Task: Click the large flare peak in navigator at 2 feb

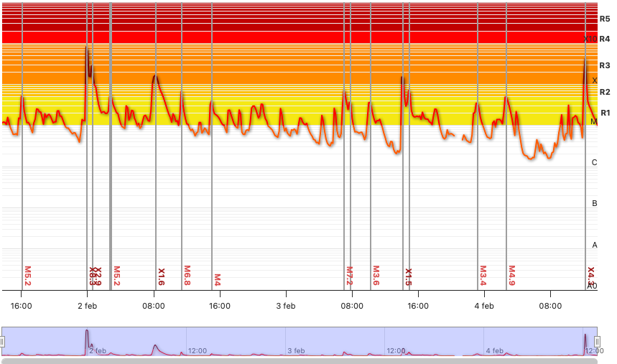Action: pyautogui.click(x=87, y=336)
